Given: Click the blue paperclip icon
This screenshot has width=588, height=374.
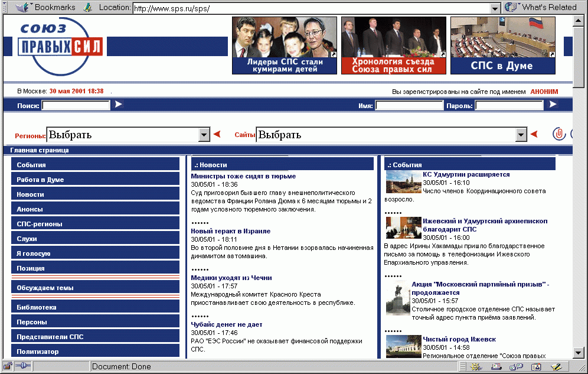Looking at the screenshot, I should click(558, 134).
